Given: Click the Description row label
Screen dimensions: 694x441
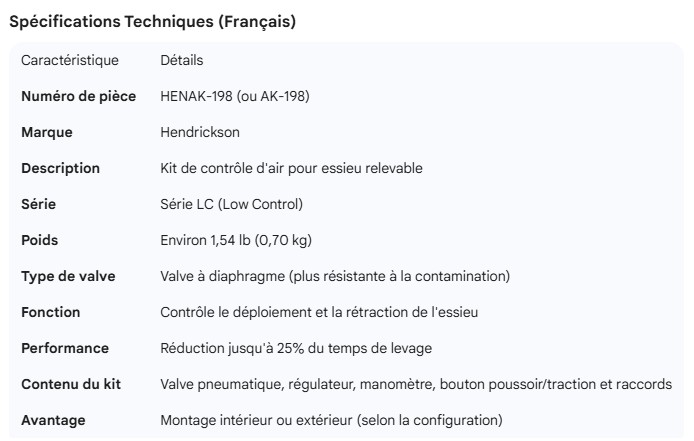Looking at the screenshot, I should coord(61,169).
